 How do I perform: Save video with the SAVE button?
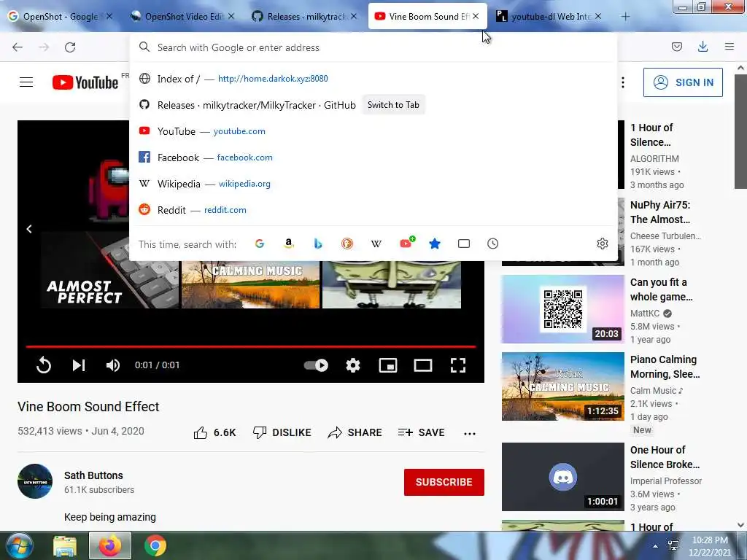[x=421, y=432]
